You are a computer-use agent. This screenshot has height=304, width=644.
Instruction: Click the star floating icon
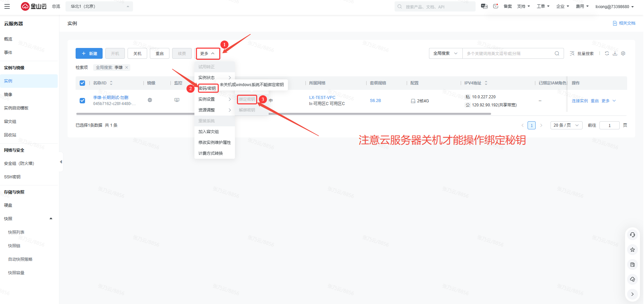pos(633,250)
